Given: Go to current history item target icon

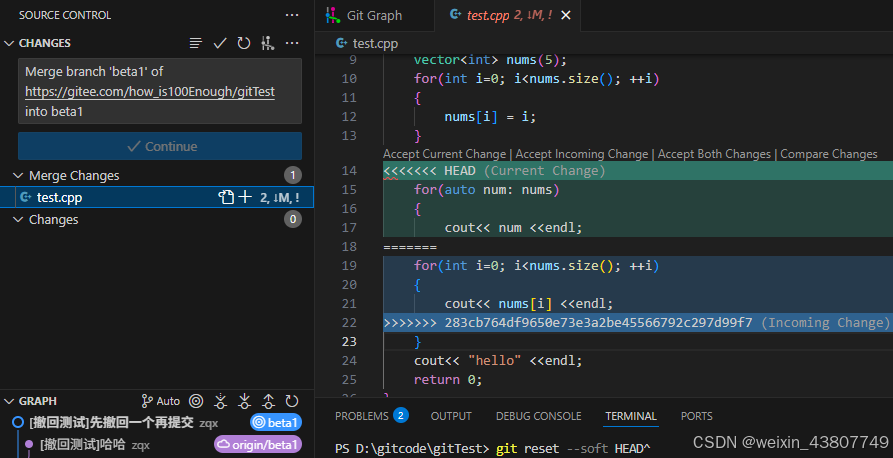Looking at the screenshot, I should [196, 401].
